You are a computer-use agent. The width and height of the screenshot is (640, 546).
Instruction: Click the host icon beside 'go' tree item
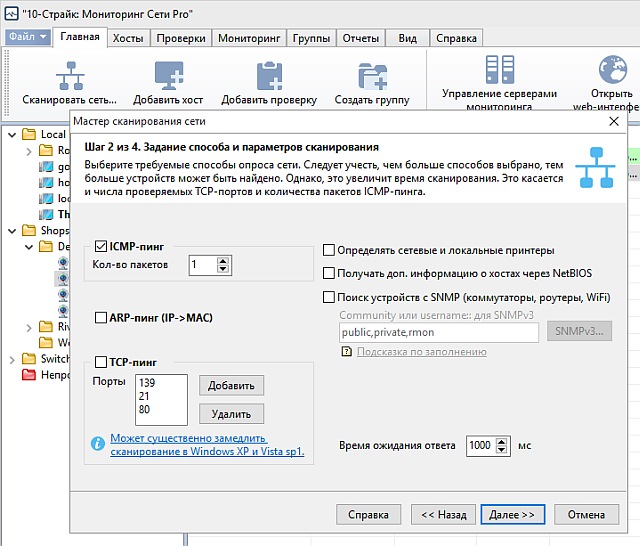click(46, 166)
